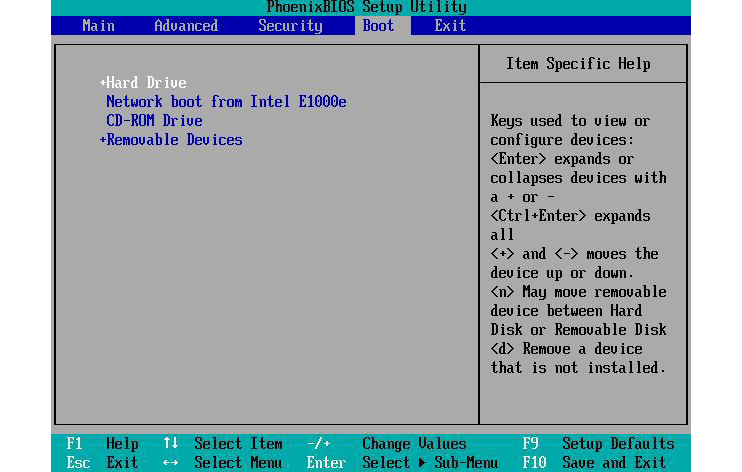The width and height of the screenshot is (742, 472).
Task: Click help line 'Disk or Removable Disk'
Action: click(578, 330)
